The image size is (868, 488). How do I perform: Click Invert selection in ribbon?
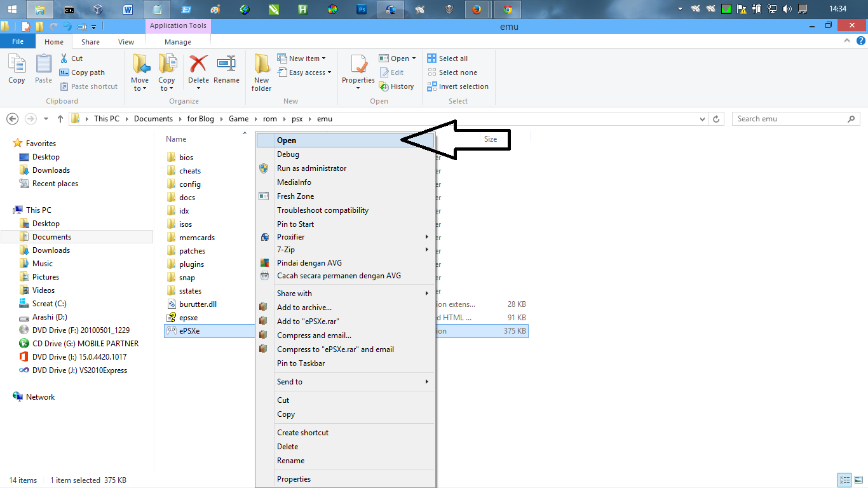point(458,86)
